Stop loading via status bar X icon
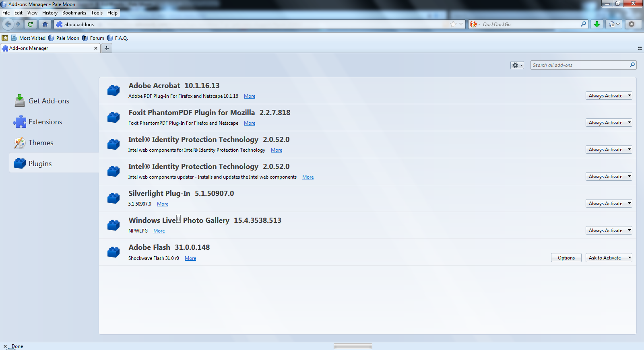 pos(5,346)
